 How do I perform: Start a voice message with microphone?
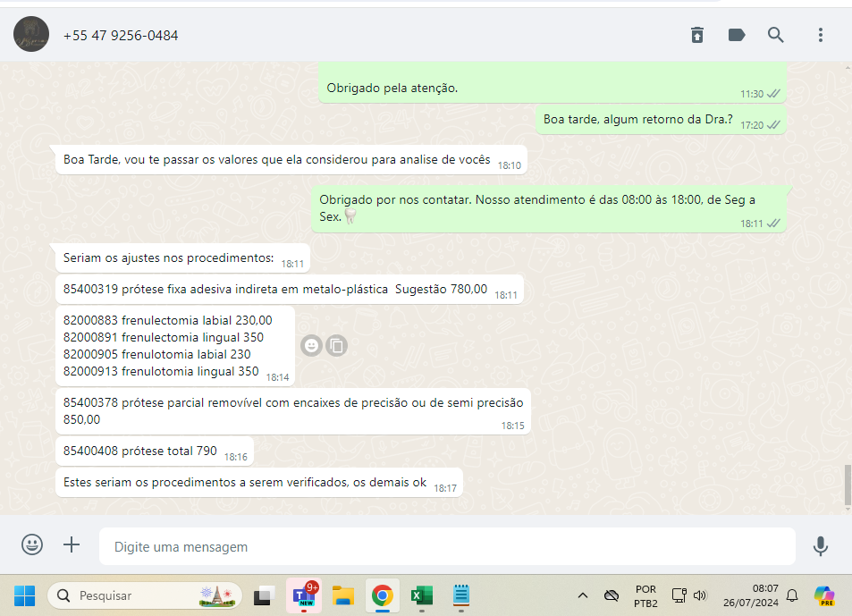pyautogui.click(x=821, y=546)
